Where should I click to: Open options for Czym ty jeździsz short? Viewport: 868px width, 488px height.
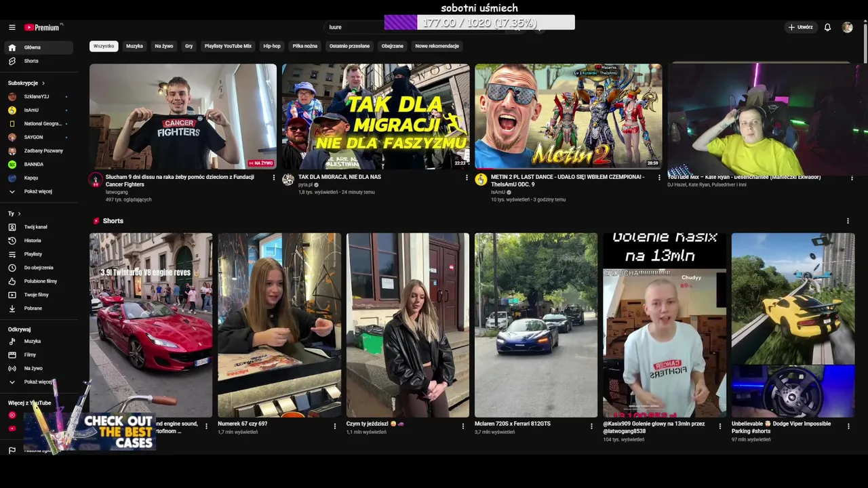pos(463,426)
